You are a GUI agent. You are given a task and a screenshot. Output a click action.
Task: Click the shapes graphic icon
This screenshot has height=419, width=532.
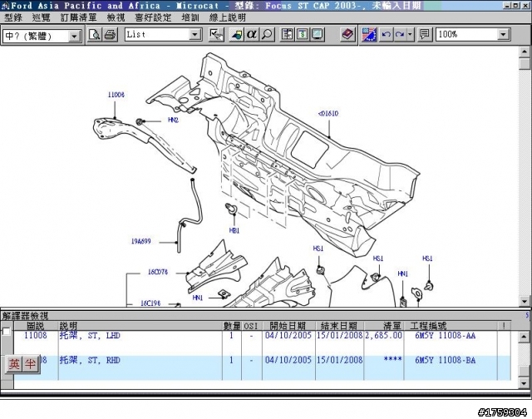[x=236, y=34]
